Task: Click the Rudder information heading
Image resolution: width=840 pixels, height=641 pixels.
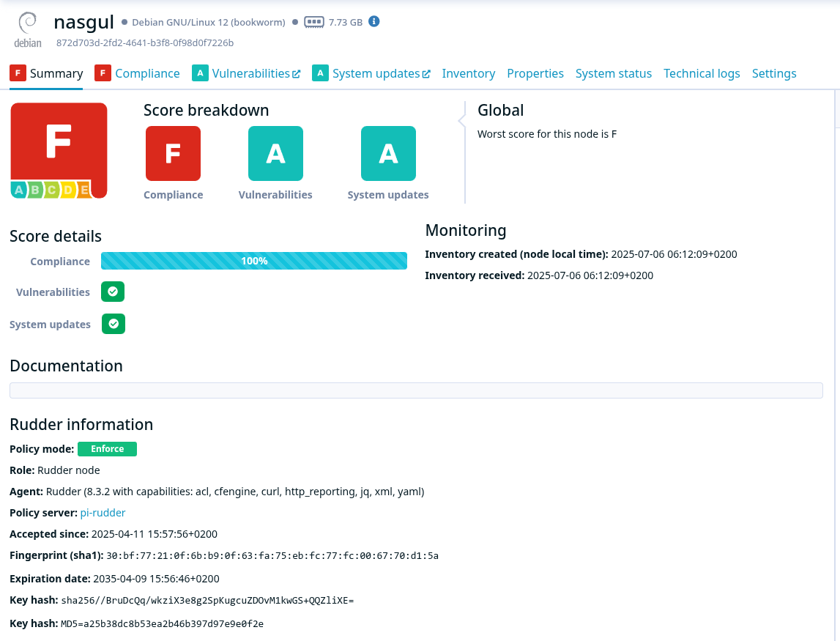Action: pos(81,424)
